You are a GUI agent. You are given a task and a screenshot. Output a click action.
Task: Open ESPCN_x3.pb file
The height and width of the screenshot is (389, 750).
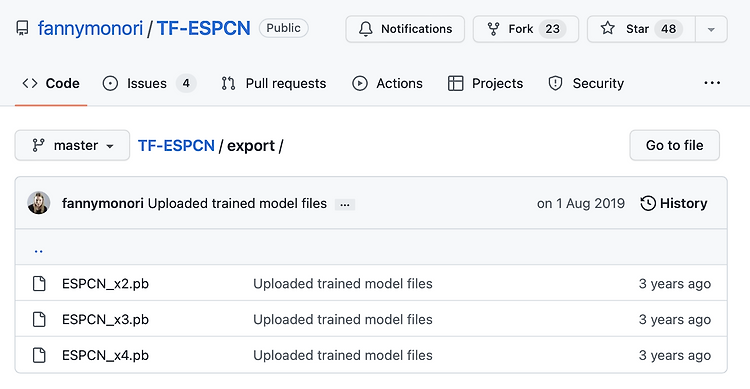105,320
